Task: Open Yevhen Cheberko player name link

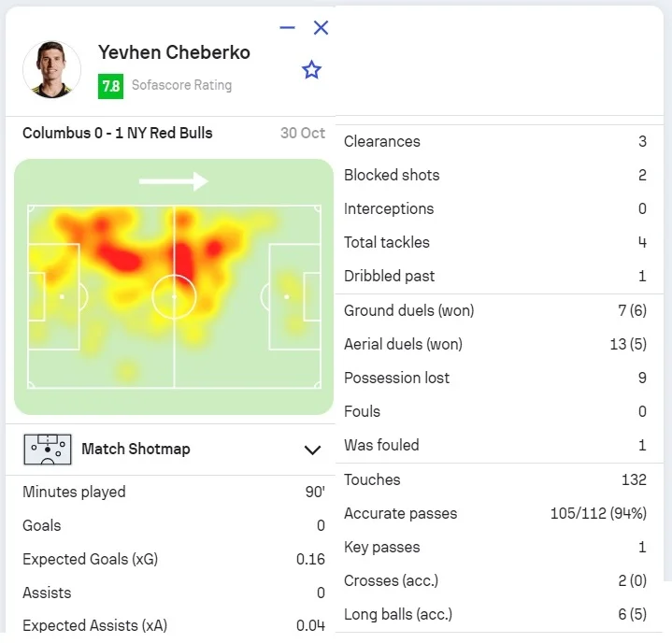Action: click(174, 52)
